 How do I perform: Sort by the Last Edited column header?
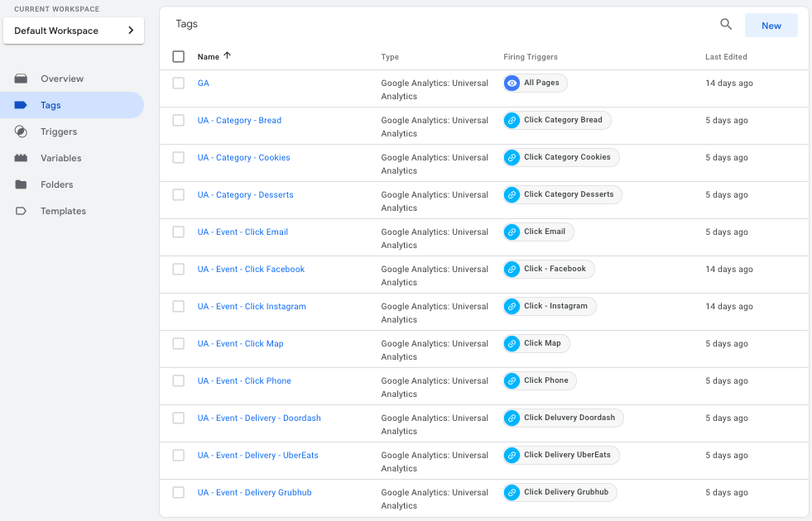[726, 57]
